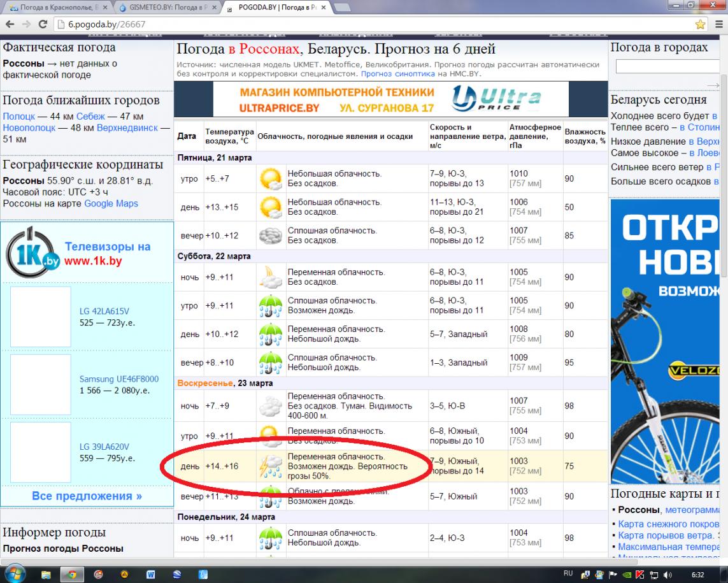Click the browser back arrow
This screenshot has height=583, width=728.
point(10,25)
